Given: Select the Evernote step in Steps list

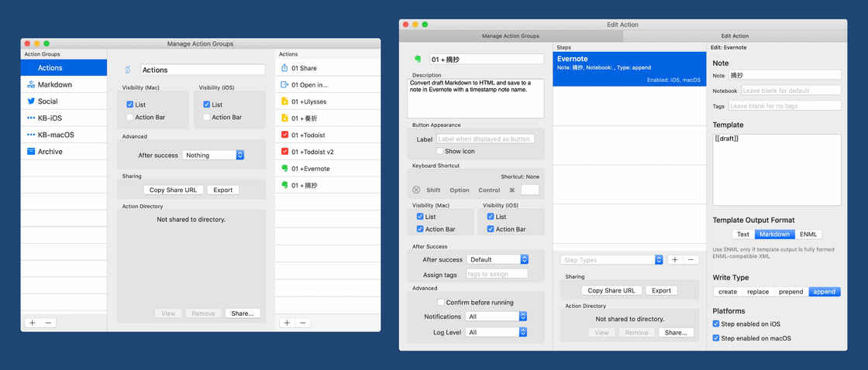Looking at the screenshot, I should pos(629,69).
